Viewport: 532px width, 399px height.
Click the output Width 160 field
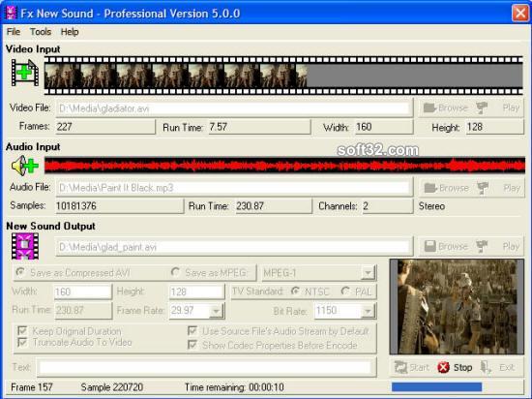point(83,292)
